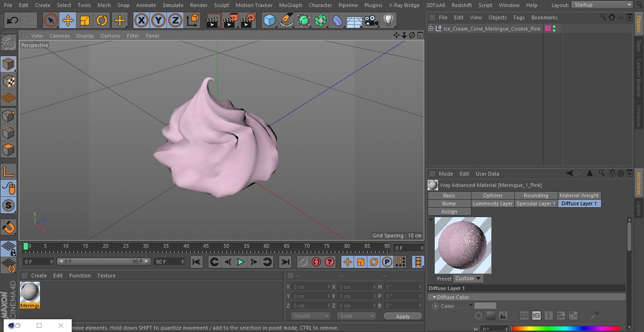
Task: Activate the Move tool in top toolbar
Action: (x=68, y=21)
